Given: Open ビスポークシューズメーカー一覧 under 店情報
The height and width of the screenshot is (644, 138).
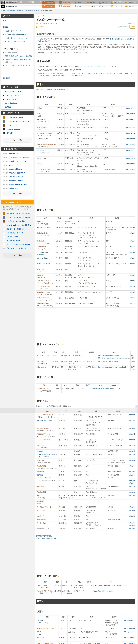Looking at the screenshot, I should click(16, 38).
